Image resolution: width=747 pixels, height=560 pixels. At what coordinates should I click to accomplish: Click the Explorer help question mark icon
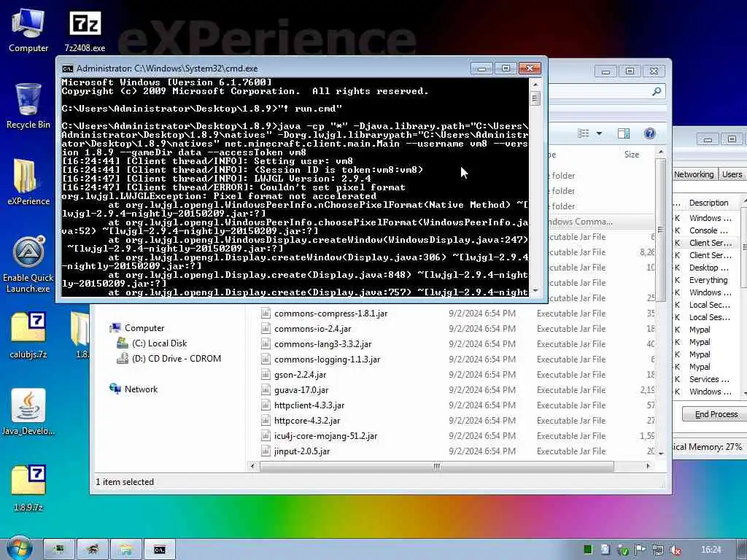click(649, 133)
